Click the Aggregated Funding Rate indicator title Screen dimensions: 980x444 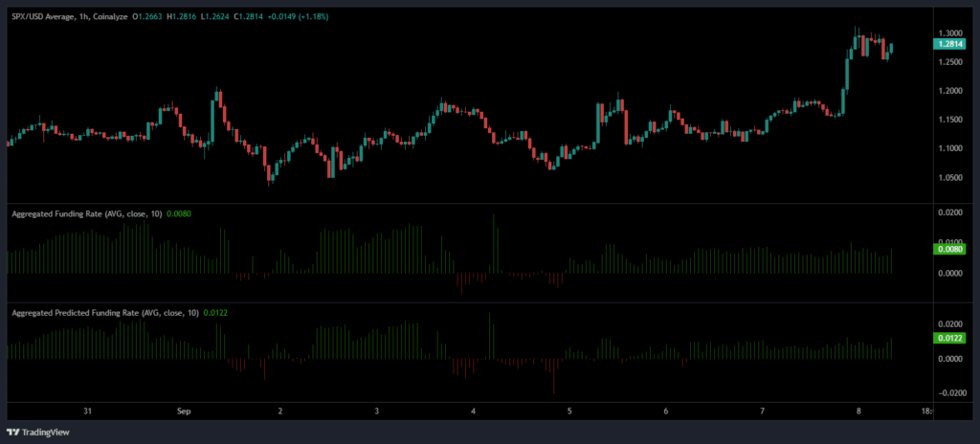pos(86,213)
